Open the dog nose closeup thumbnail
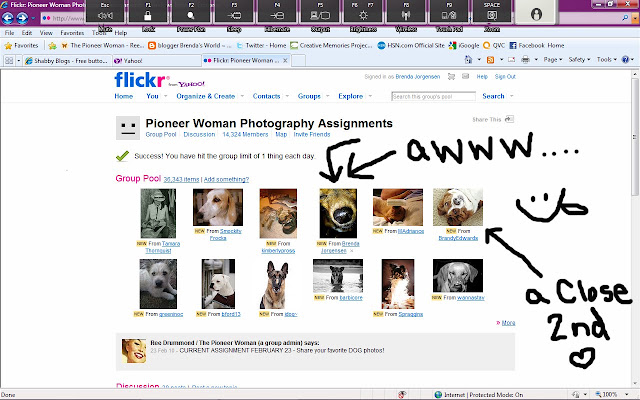The image size is (640, 400). (338, 213)
